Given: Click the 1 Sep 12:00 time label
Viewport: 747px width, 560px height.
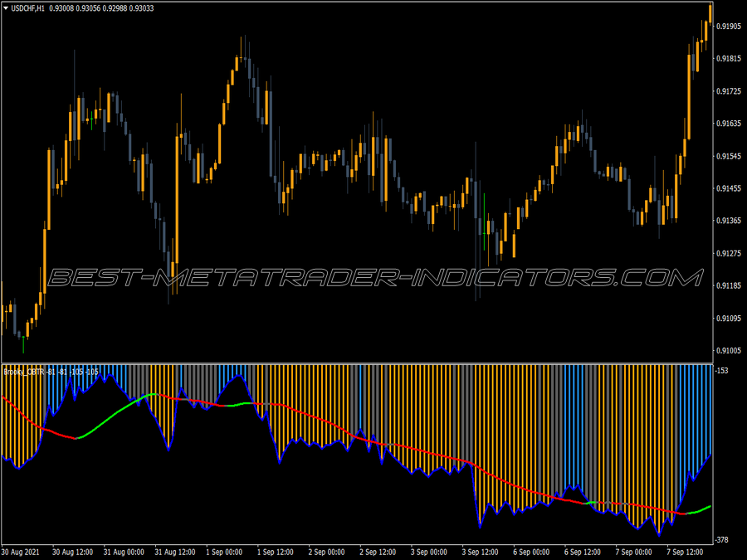Looking at the screenshot, I should point(276,553).
